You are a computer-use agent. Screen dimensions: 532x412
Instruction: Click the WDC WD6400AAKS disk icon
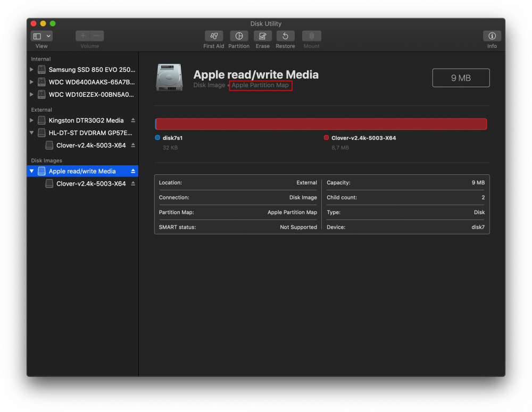pos(41,82)
